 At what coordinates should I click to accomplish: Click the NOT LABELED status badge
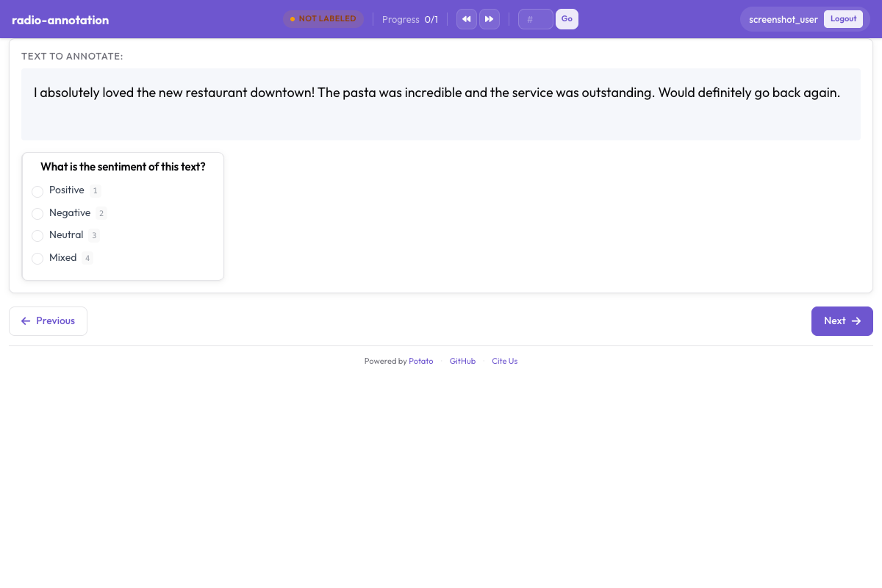pos(323,18)
